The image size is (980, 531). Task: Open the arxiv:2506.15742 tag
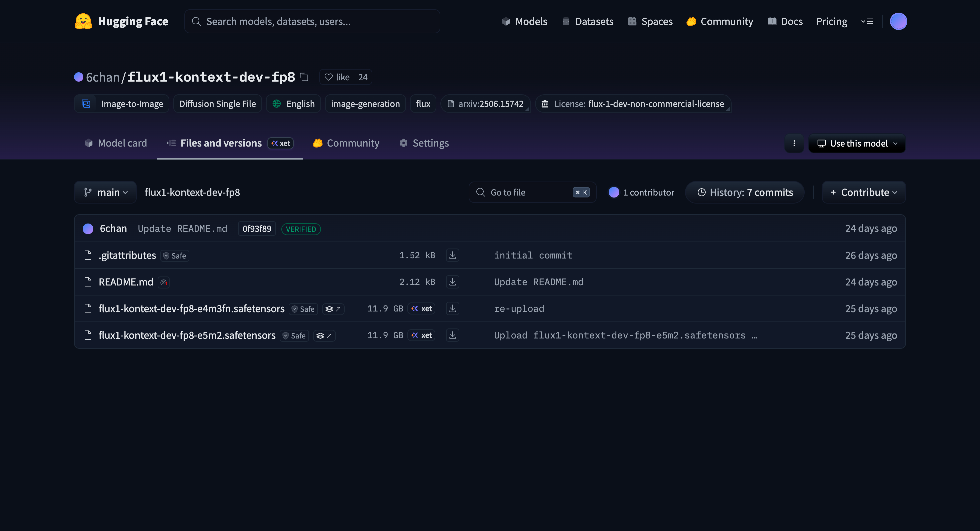tap(485, 104)
